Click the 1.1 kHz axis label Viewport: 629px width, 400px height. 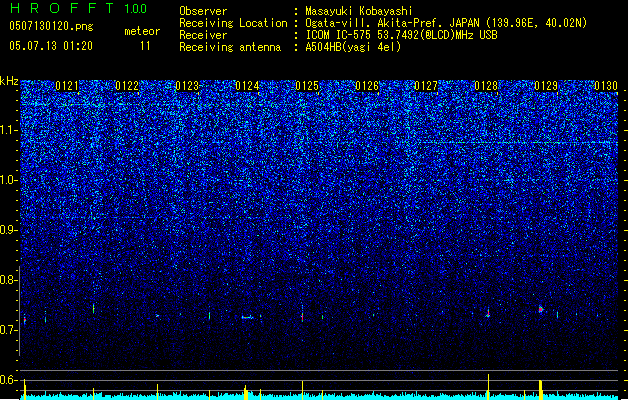click(9, 130)
